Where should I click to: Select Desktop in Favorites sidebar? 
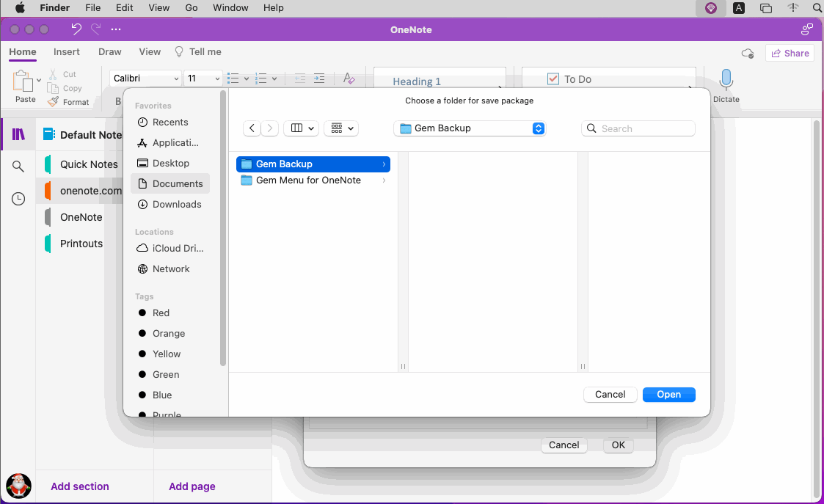tap(170, 163)
